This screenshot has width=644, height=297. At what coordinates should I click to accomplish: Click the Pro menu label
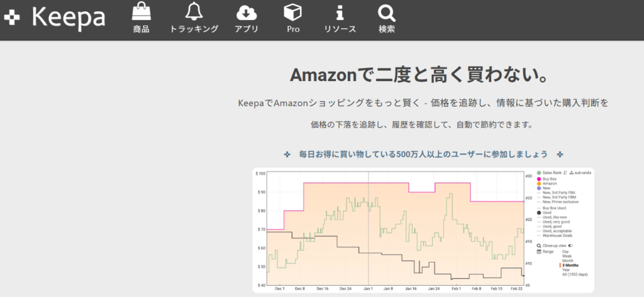click(293, 29)
